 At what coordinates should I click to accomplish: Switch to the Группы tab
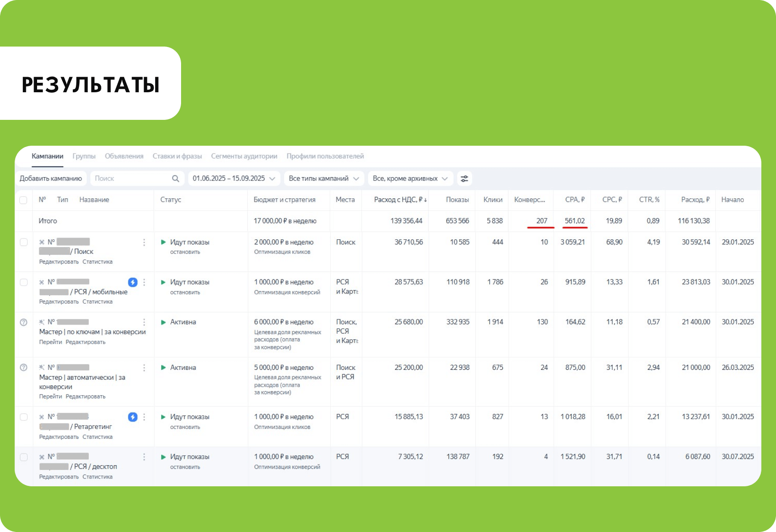tap(84, 156)
